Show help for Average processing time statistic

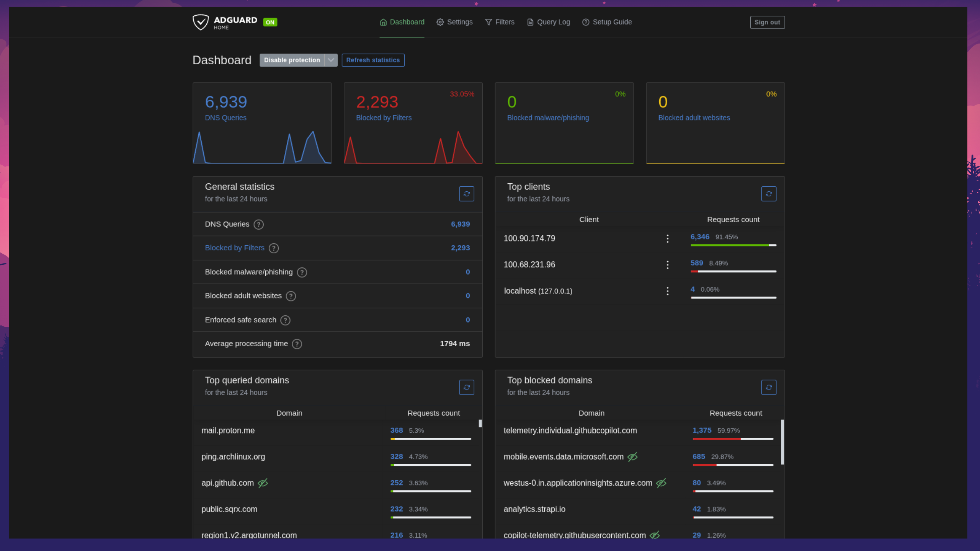click(297, 344)
